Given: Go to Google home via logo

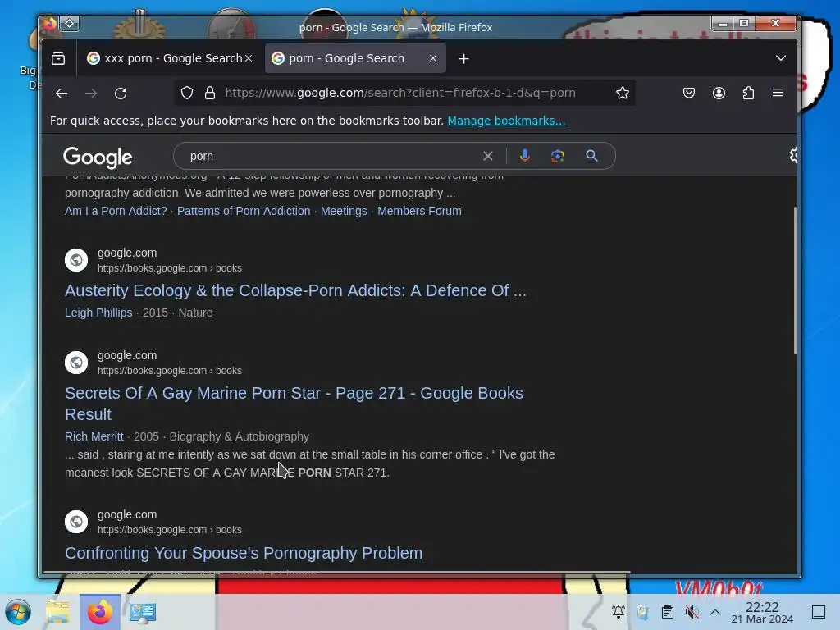Looking at the screenshot, I should click(x=98, y=157).
